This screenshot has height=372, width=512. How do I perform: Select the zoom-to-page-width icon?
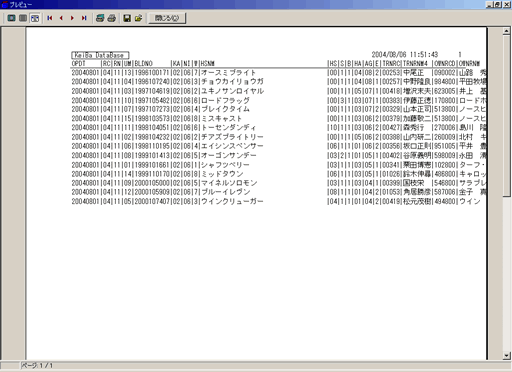35,18
